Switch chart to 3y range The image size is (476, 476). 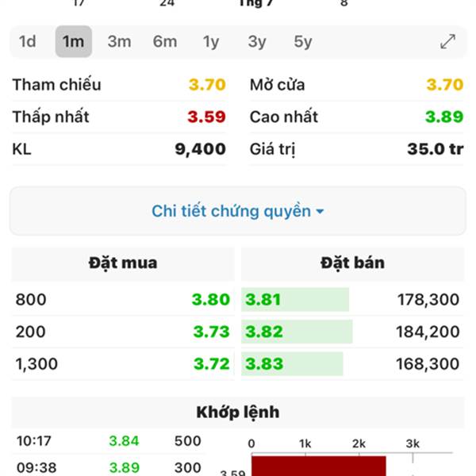pos(257,41)
